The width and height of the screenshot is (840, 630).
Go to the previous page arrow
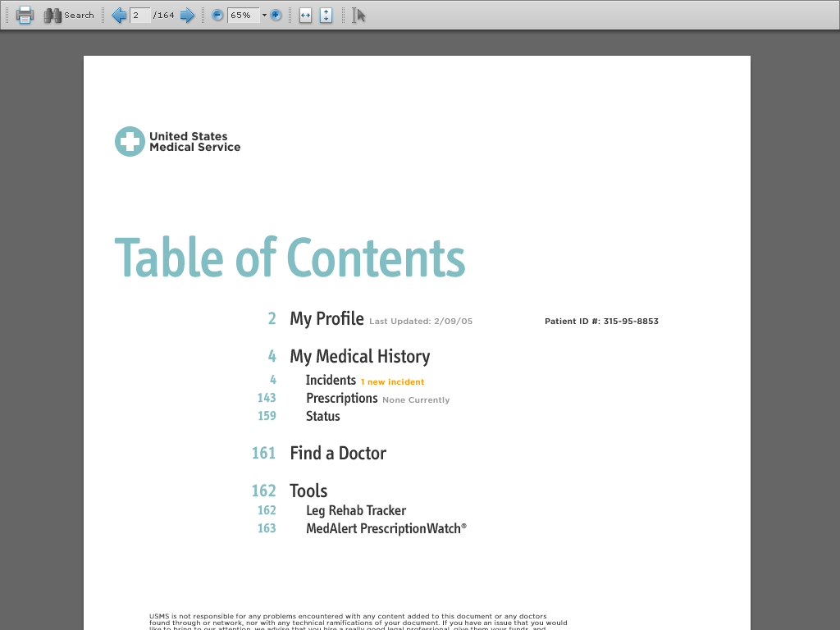(119, 15)
